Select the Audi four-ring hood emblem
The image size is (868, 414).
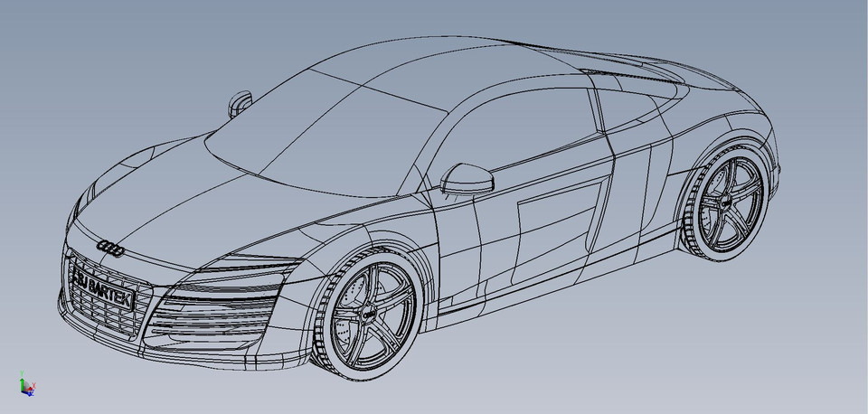(x=110, y=249)
